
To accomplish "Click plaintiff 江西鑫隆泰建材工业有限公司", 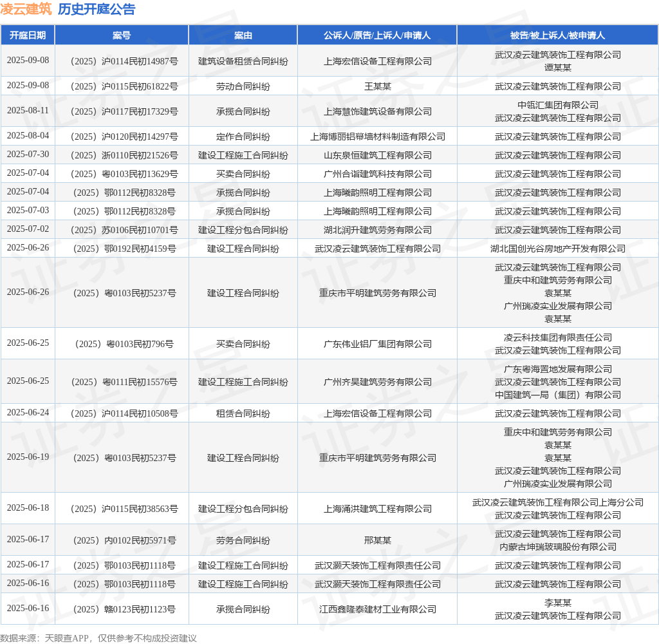I will click(377, 609).
